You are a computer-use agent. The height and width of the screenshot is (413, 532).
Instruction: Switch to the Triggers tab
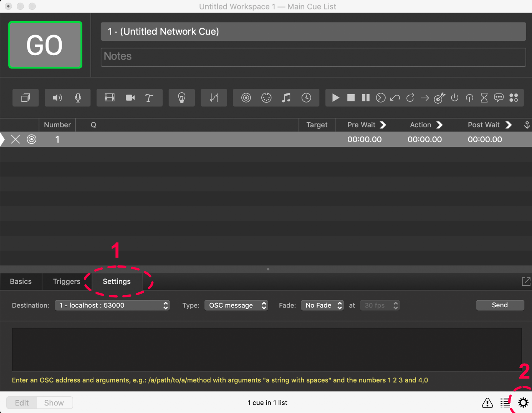point(66,281)
